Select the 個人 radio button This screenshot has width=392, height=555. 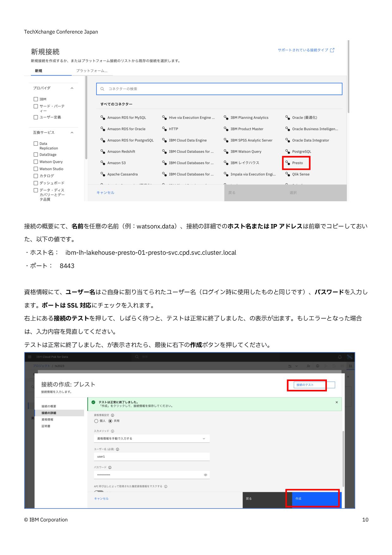(x=96, y=421)
